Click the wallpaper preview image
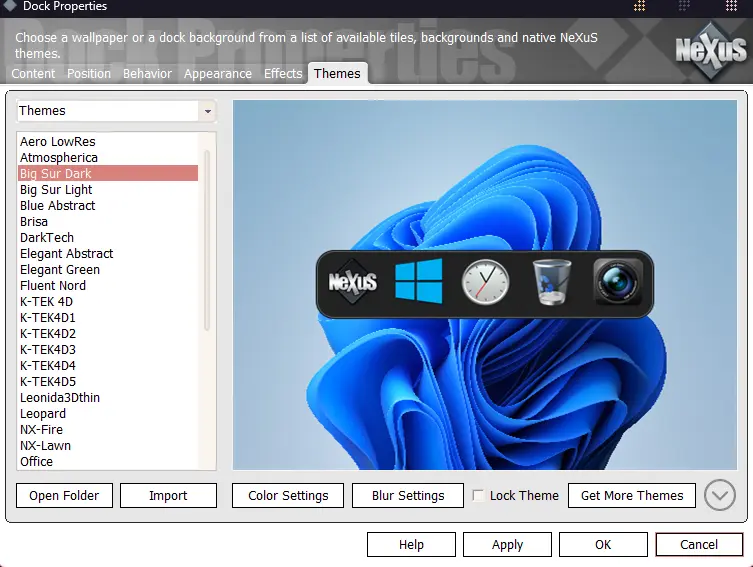This screenshot has height=567, width=753. click(x=485, y=285)
